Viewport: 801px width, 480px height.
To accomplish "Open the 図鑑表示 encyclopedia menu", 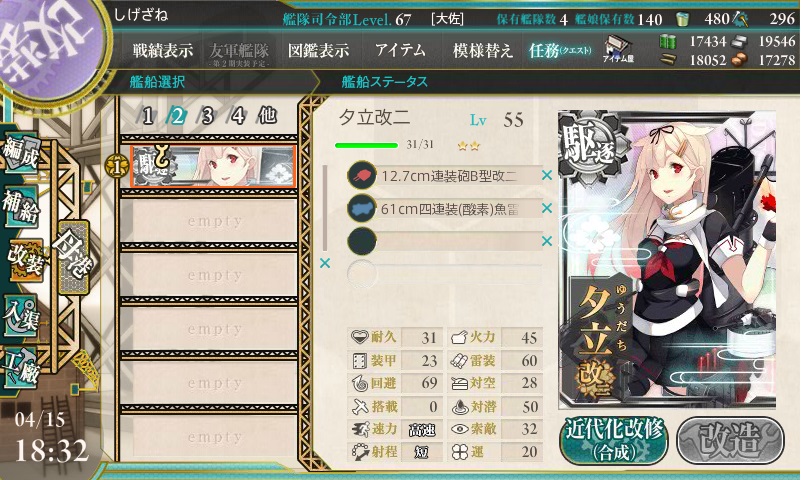I will coord(318,51).
